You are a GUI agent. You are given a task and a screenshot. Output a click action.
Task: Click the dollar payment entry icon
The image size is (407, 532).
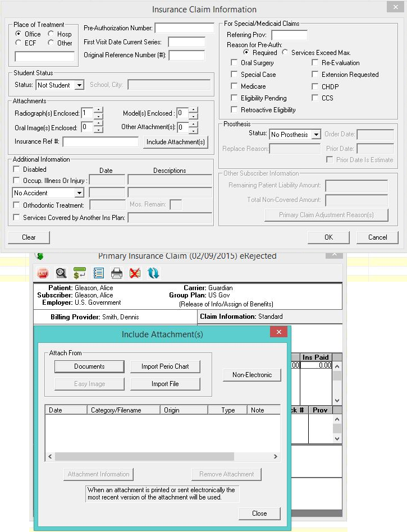[80, 273]
